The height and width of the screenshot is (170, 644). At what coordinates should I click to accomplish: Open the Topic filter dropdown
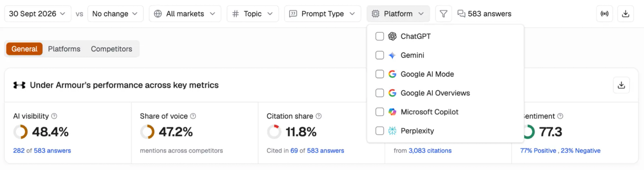point(253,14)
